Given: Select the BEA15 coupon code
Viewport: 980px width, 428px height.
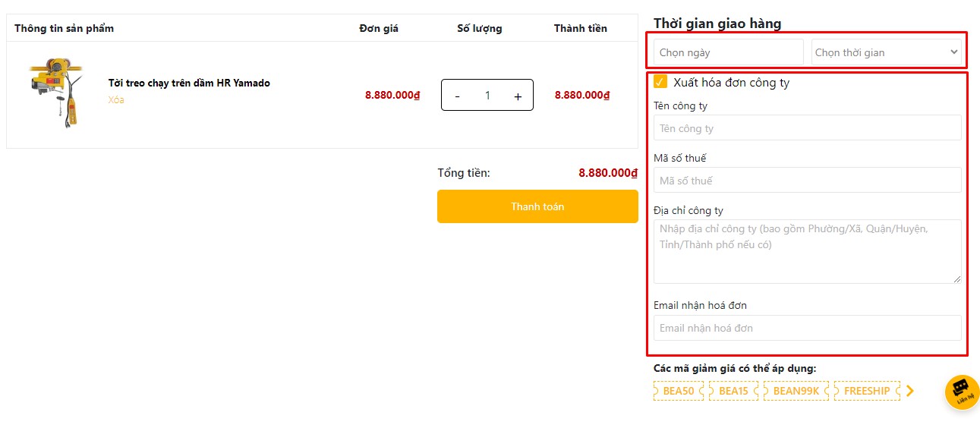Looking at the screenshot, I should pos(733,391).
